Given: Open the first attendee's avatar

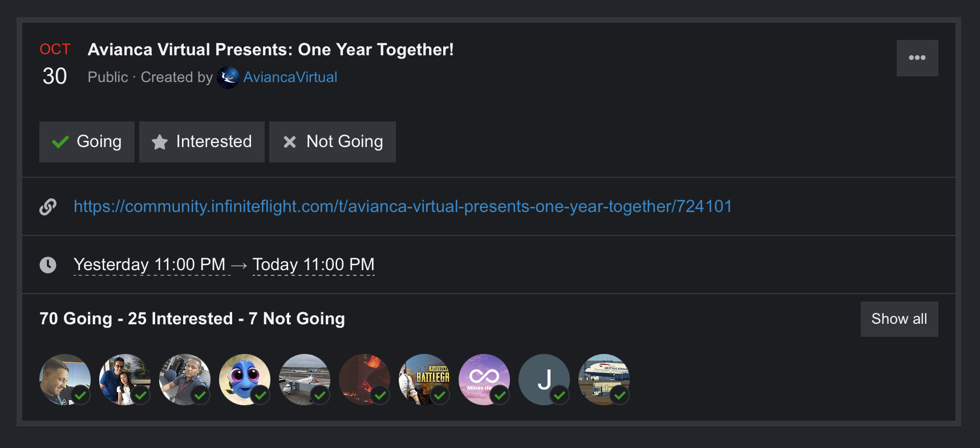Looking at the screenshot, I should 64,380.
